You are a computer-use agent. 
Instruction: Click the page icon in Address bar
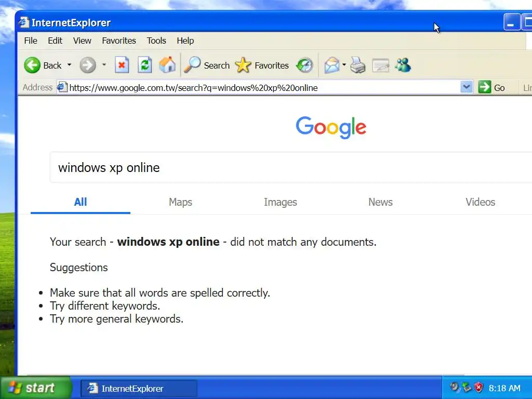62,87
